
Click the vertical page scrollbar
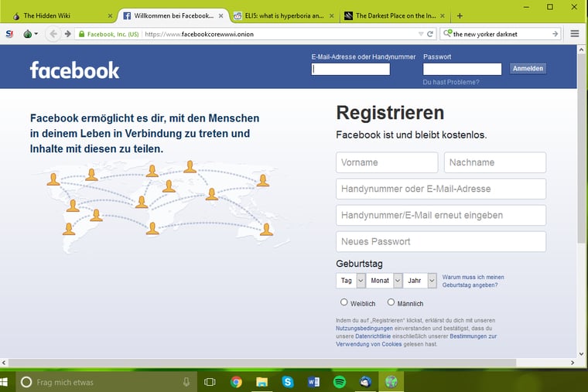pyautogui.click(x=582, y=155)
